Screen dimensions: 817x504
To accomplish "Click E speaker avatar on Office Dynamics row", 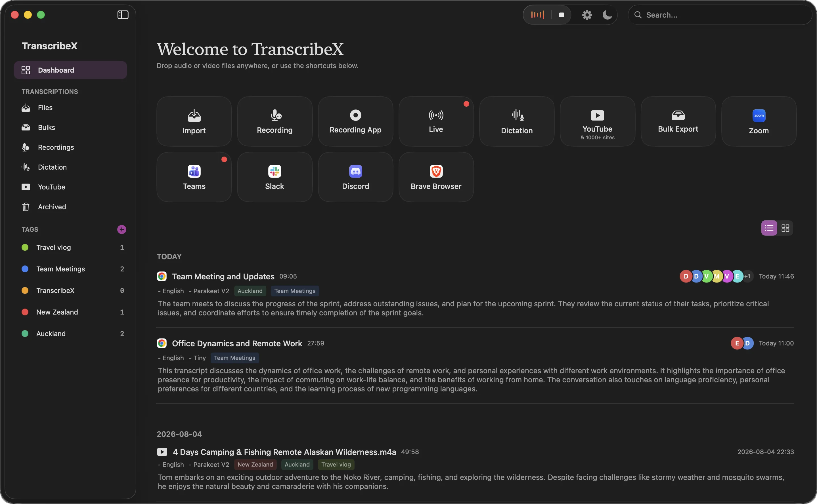I will tap(737, 343).
